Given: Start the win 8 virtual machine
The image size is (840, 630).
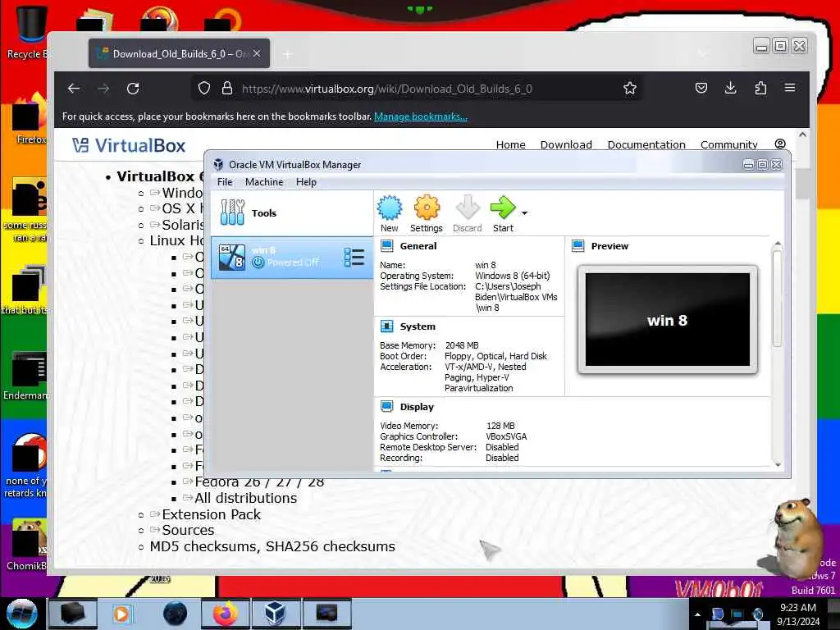Looking at the screenshot, I should pos(503,213).
